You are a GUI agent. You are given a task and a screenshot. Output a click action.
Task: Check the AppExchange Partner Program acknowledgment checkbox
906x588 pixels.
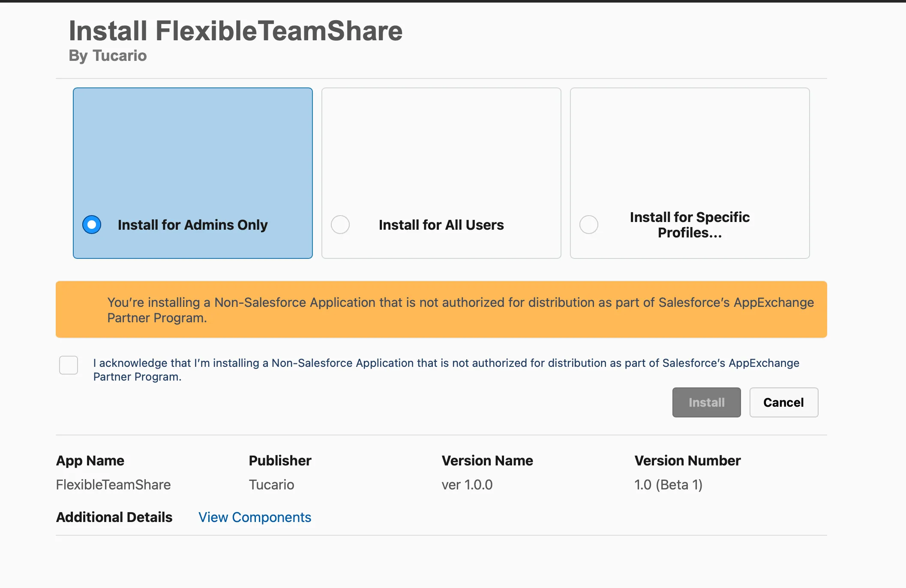tap(68, 365)
